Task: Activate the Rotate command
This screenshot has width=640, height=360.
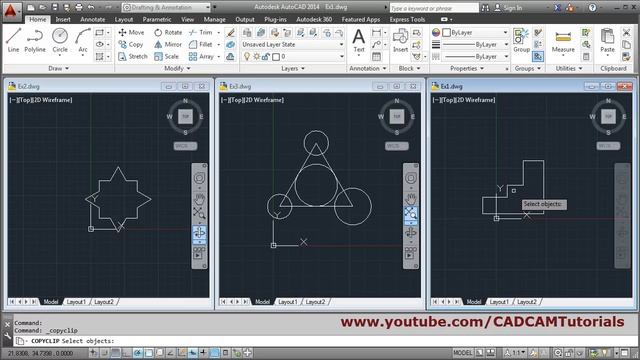Action: (x=168, y=32)
